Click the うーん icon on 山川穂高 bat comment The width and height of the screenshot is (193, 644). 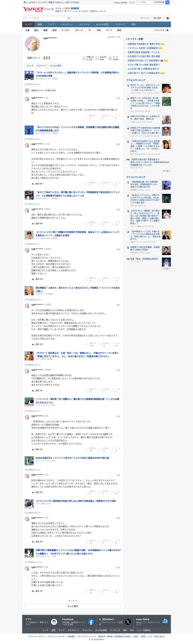click(x=113, y=591)
